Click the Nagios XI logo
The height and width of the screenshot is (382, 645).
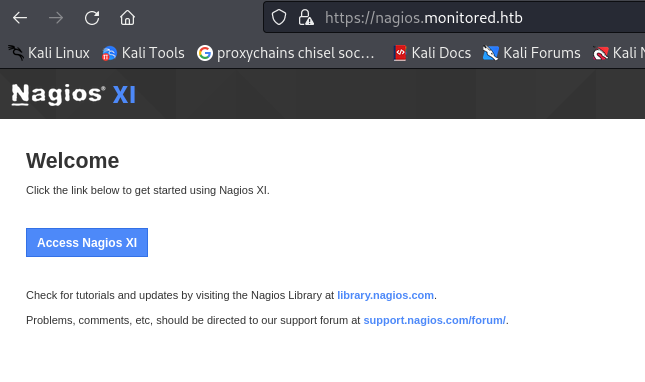tap(74, 94)
